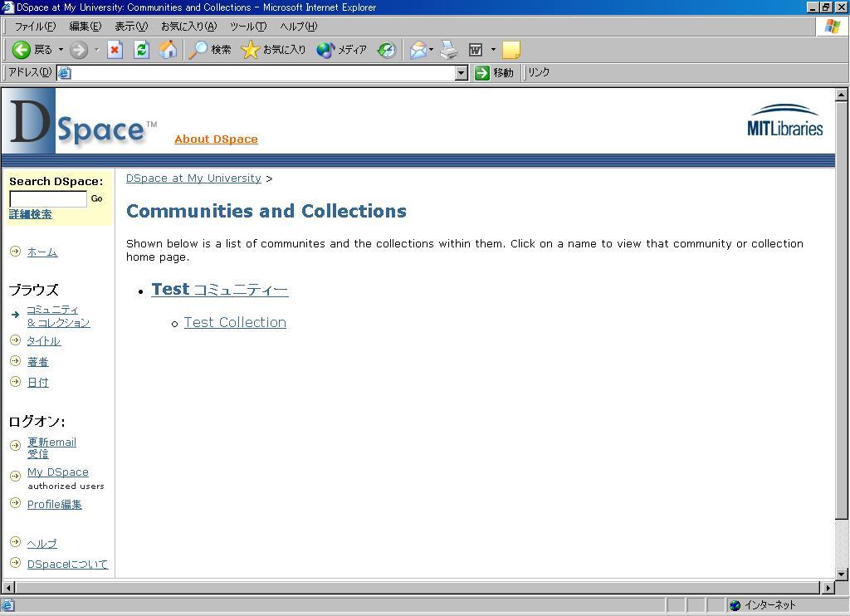
Task: Expand the Forward button history dropdown
Action: 96,50
